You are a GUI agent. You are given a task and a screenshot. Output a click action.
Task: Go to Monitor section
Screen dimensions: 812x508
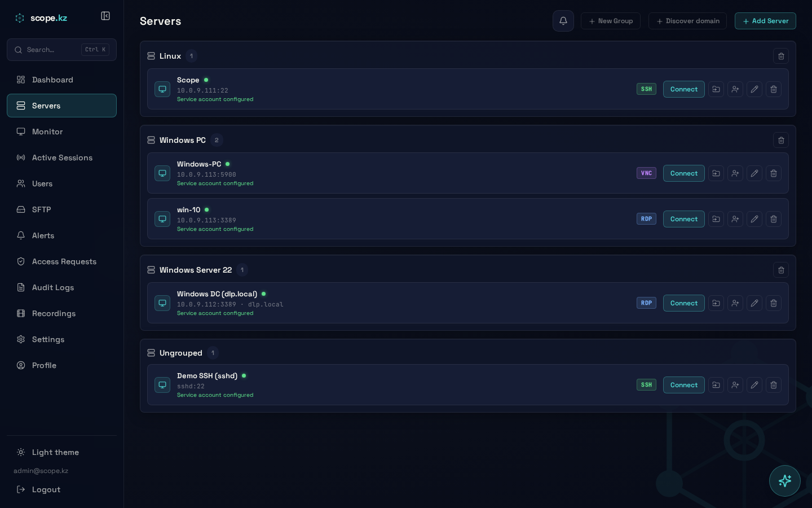[x=61, y=132]
